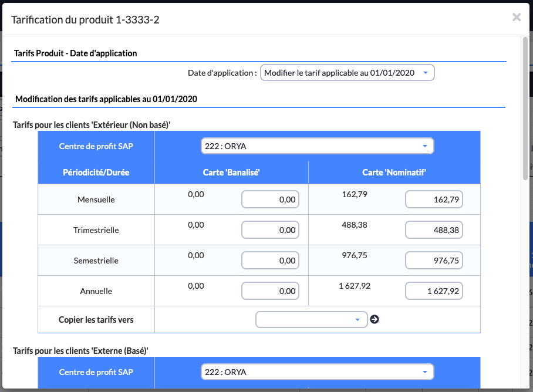Edit the Semestrielle Nominatif field with 976,75
The image size is (533, 392).
pyautogui.click(x=434, y=261)
